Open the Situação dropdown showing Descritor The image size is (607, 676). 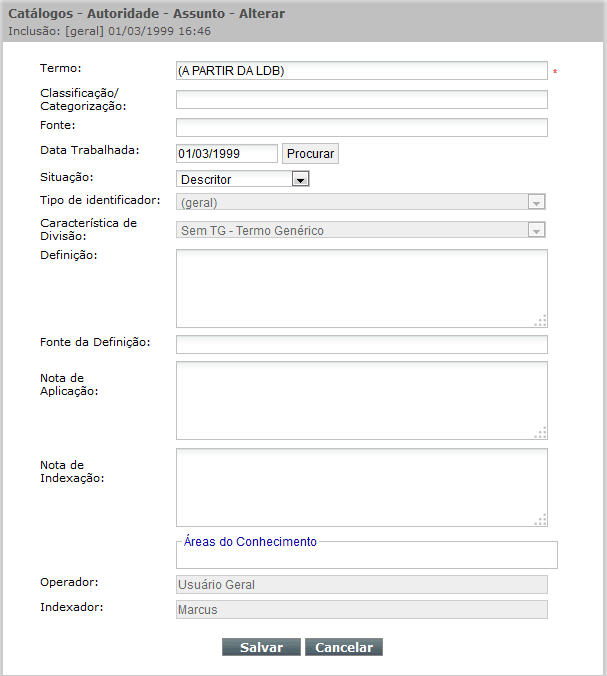click(243, 179)
